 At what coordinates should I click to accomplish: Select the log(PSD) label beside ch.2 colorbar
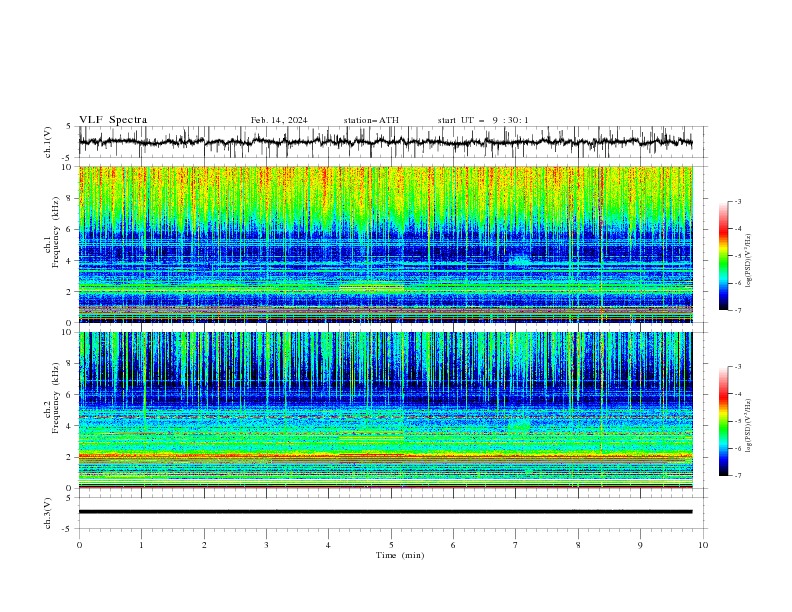749,425
